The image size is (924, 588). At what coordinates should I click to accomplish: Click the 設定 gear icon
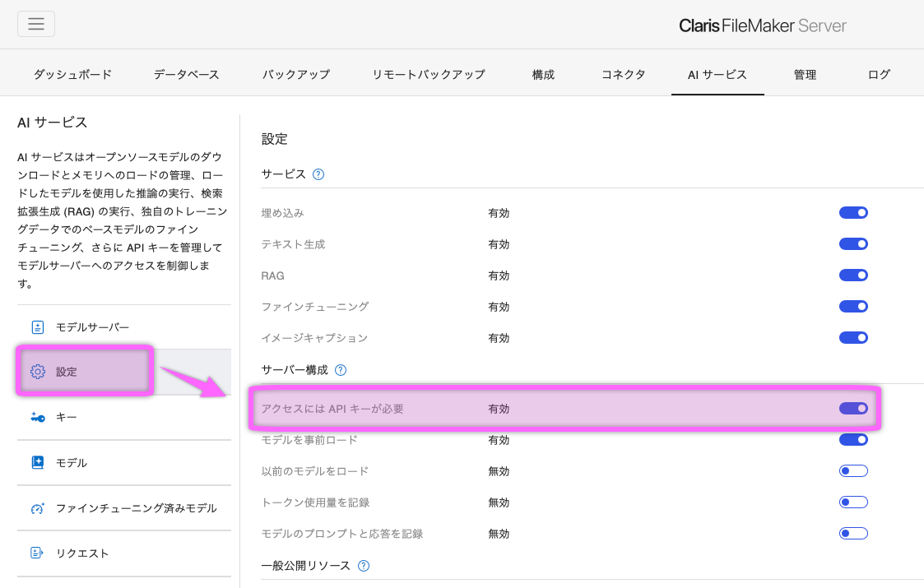38,372
